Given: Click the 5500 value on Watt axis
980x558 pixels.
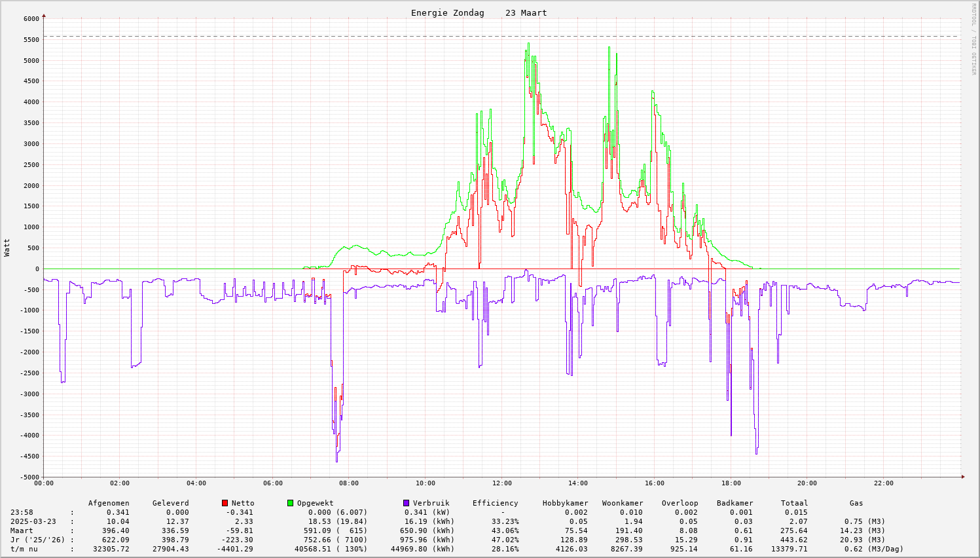Looking at the screenshot, I should (x=31, y=40).
